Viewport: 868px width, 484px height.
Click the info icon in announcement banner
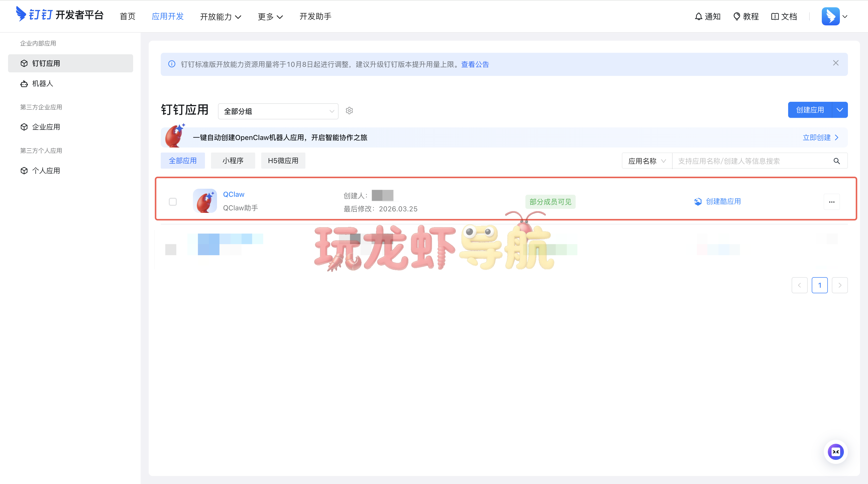(172, 64)
